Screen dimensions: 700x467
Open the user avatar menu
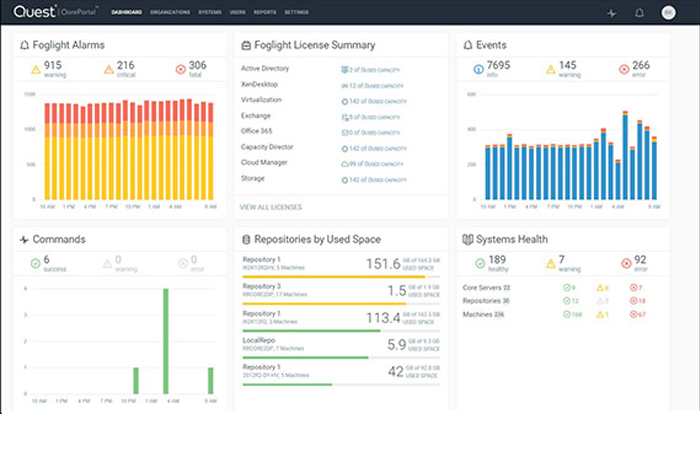click(668, 13)
